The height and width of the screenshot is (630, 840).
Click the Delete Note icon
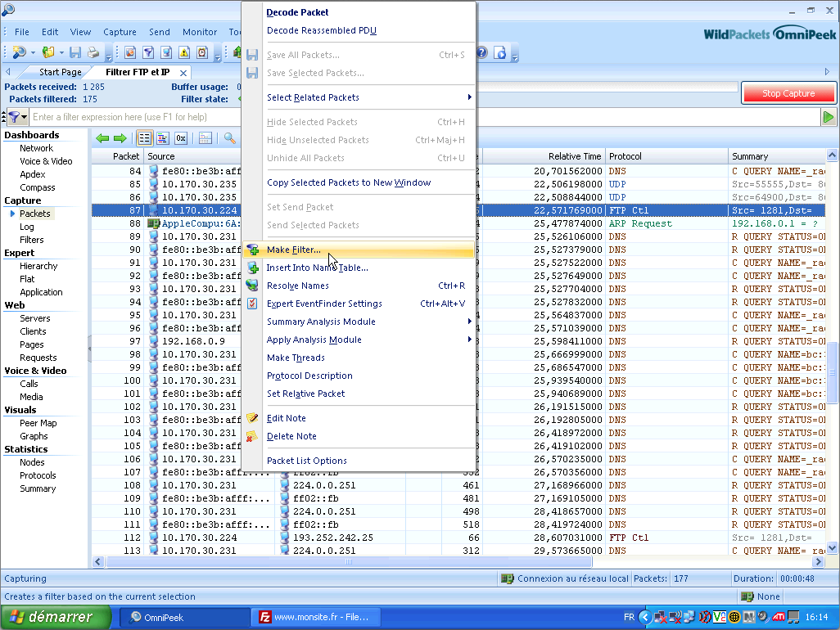252,436
